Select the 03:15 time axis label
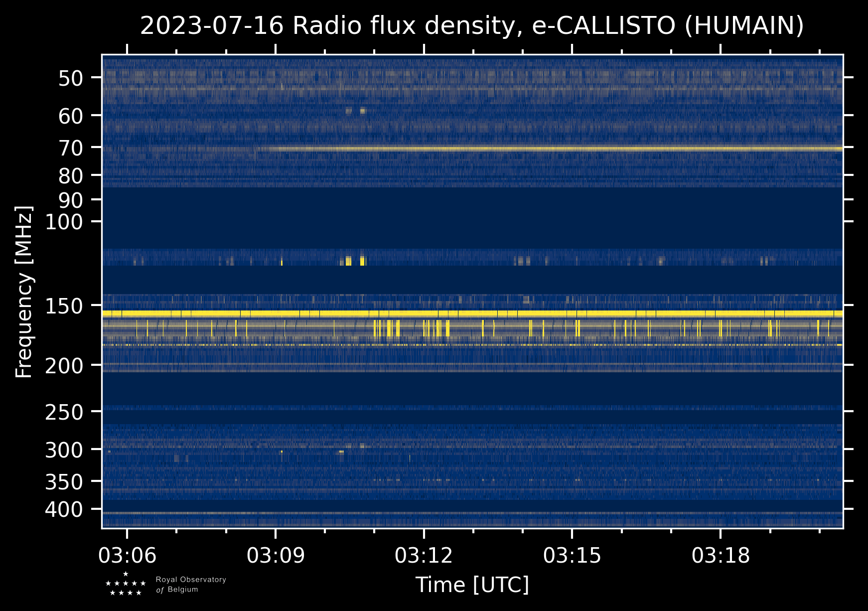868x611 pixels. click(x=572, y=555)
